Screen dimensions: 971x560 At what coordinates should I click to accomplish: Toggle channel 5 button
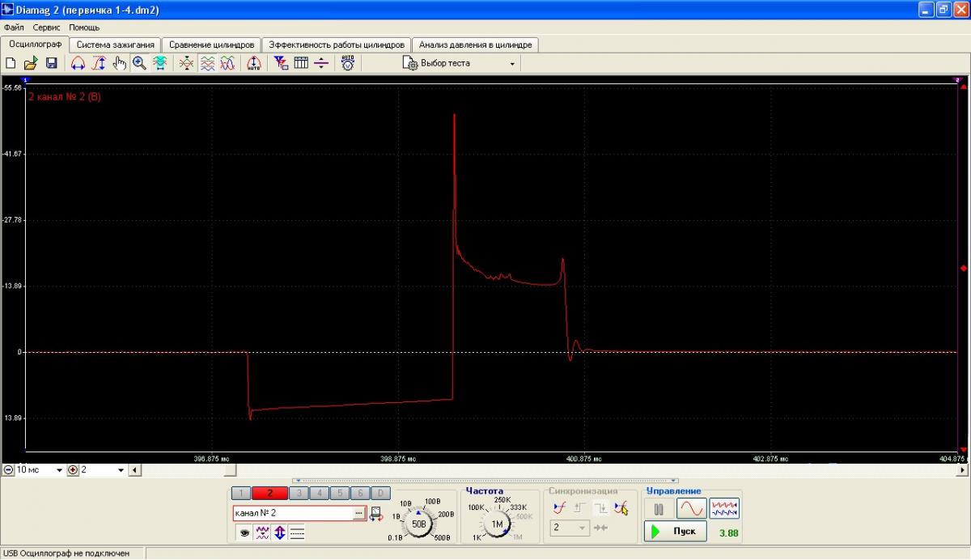pos(340,493)
